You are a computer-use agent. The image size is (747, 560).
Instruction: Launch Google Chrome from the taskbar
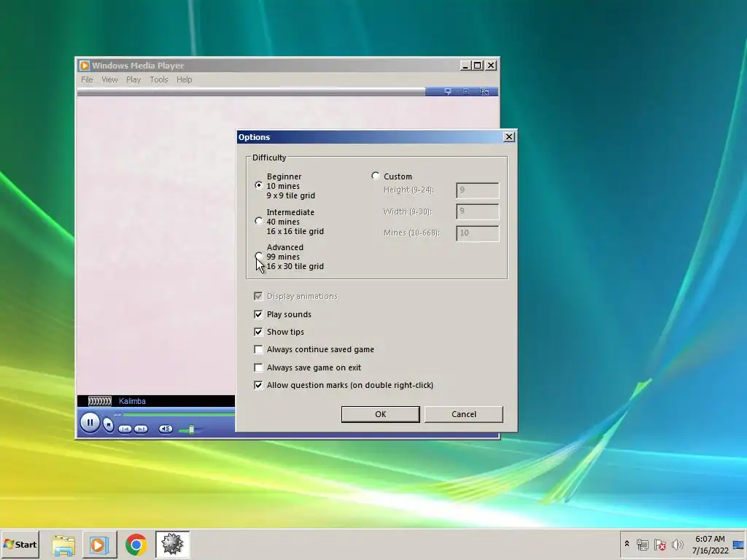point(136,545)
